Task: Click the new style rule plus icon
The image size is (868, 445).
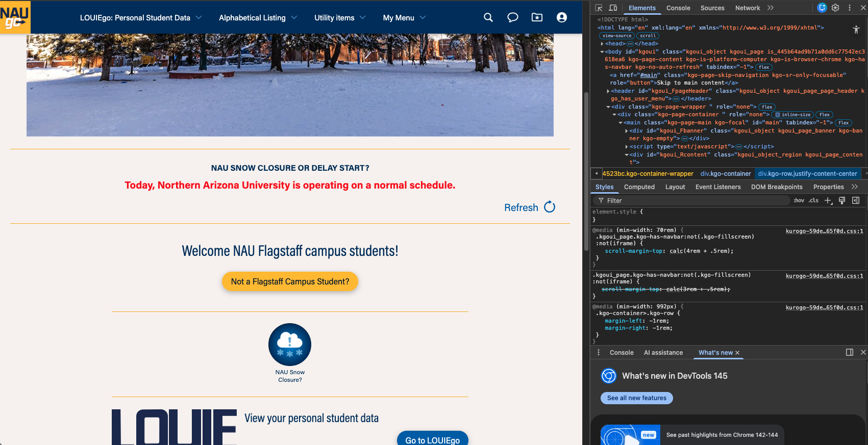Action: coord(828,201)
